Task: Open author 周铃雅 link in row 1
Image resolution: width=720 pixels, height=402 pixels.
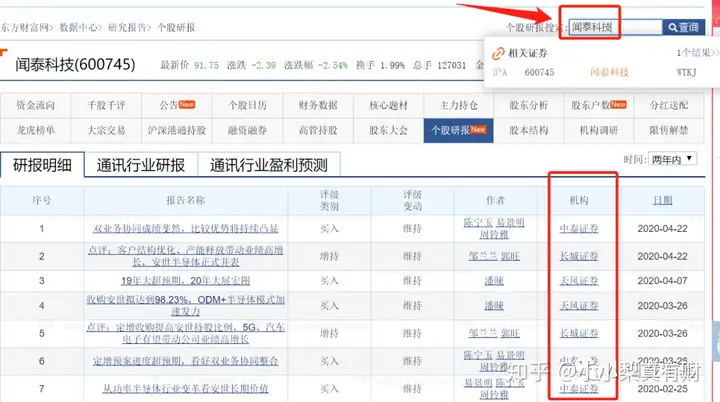Action: click(494, 234)
